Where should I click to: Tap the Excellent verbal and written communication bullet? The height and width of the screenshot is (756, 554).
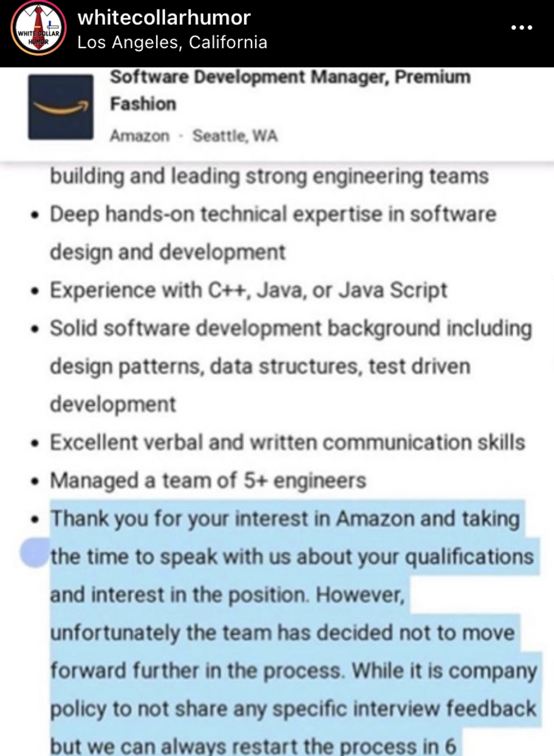coord(288,442)
